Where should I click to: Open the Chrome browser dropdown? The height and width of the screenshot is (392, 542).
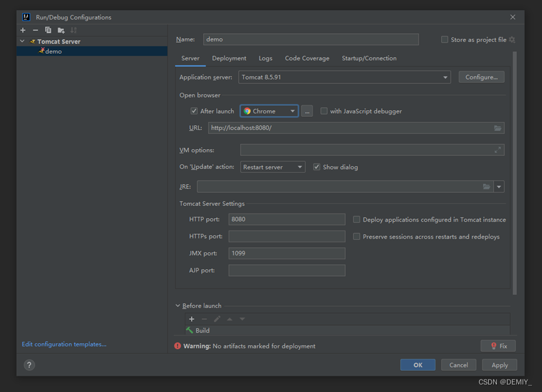click(x=269, y=111)
